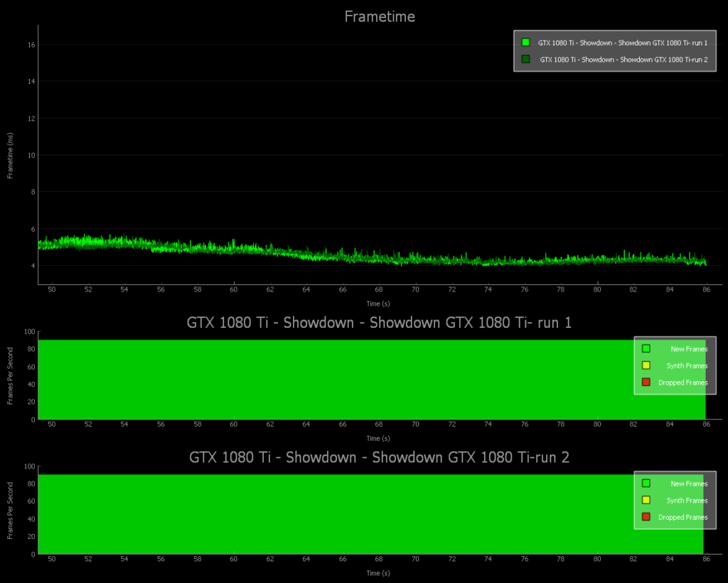Click the bright green run 1 swatch in the Frametime legend
Viewport: 728px width, 583px height.
click(x=525, y=43)
